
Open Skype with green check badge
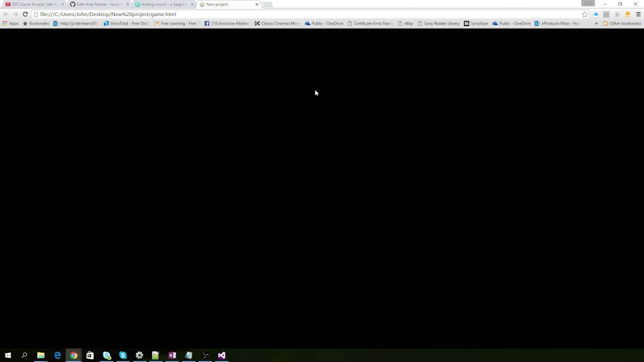point(107,355)
